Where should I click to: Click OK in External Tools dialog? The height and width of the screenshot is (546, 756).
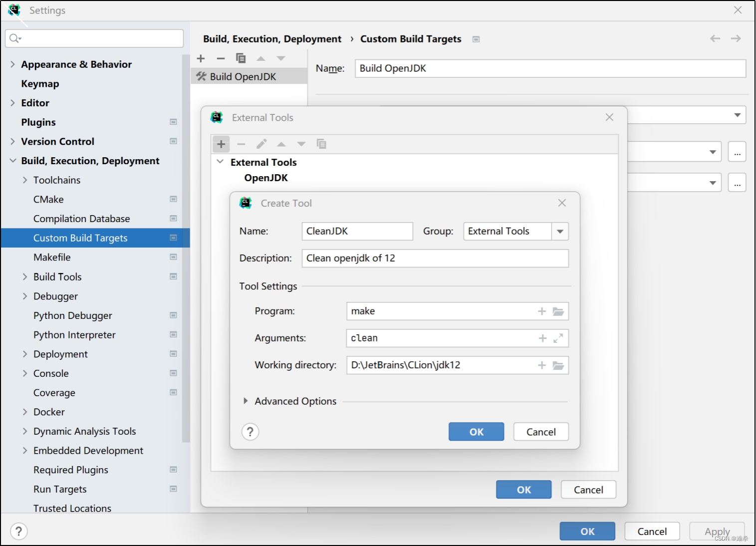[523, 490]
